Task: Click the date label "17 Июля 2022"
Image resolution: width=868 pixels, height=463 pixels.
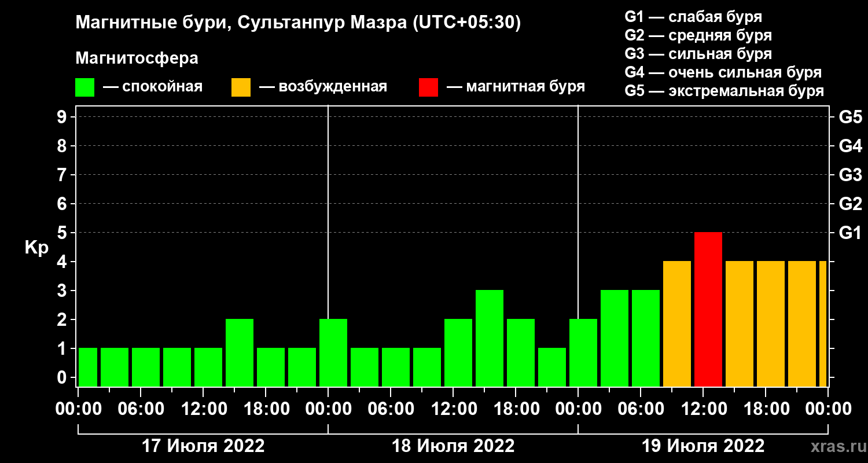Action: tap(203, 446)
